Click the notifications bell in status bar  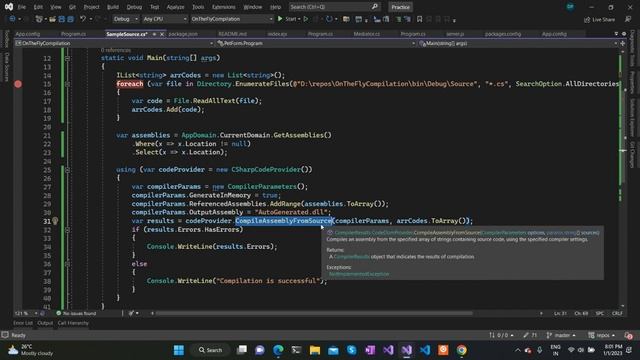[629, 336]
